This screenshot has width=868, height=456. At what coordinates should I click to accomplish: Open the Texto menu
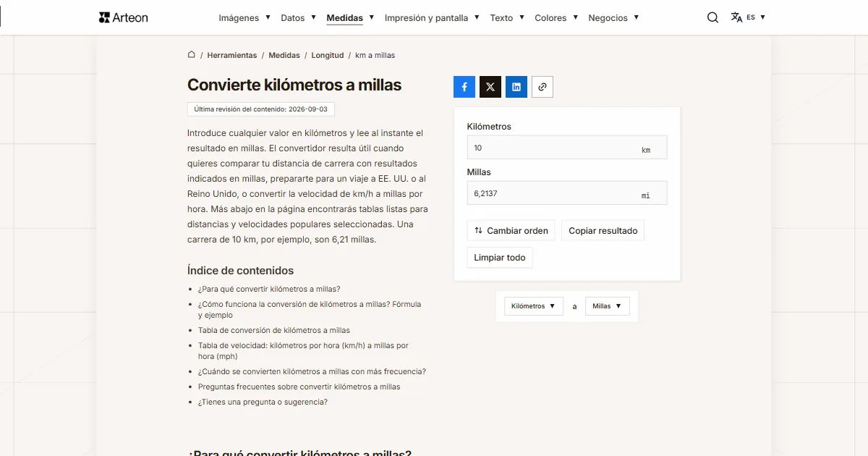[507, 17]
